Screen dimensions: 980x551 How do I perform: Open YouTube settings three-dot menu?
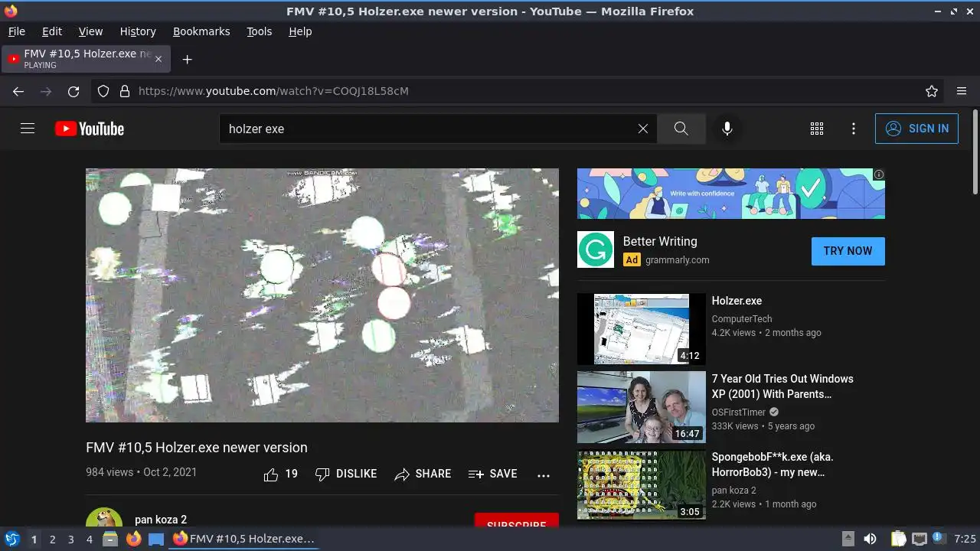pyautogui.click(x=854, y=129)
